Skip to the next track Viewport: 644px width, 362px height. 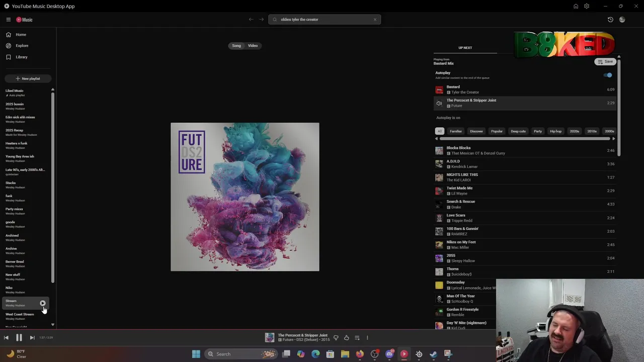click(x=32, y=338)
